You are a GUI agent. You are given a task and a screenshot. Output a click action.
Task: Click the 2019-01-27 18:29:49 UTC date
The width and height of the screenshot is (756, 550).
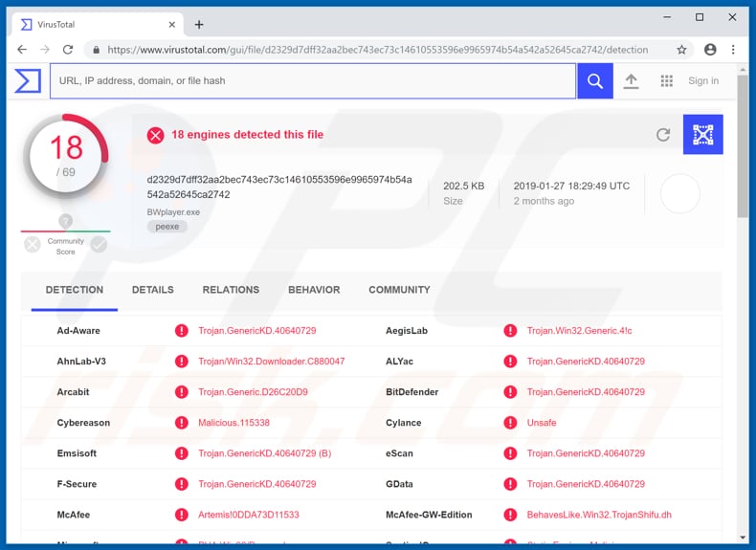click(x=571, y=187)
